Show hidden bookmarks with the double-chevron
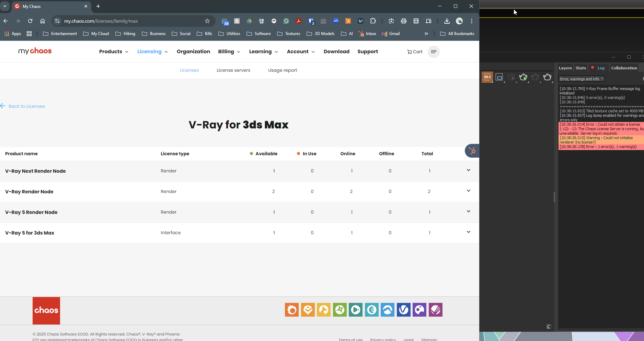 pos(426,34)
